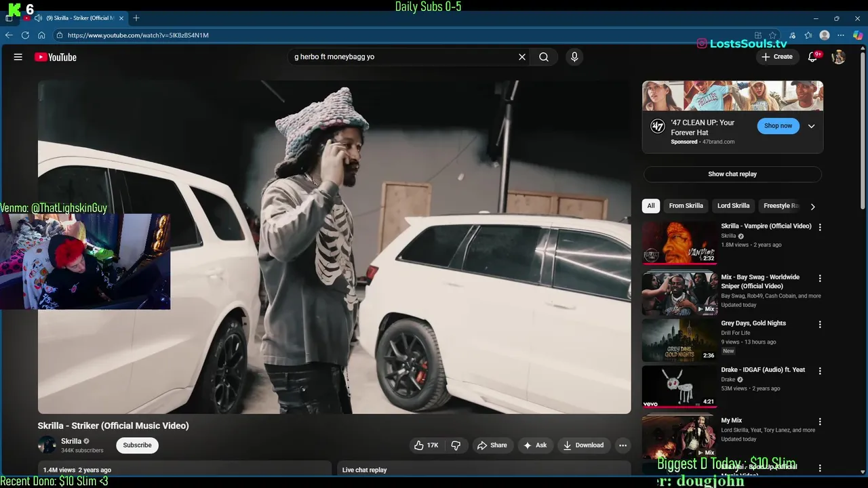This screenshot has height=488, width=868.
Task: Click the Ask button
Action: pos(535,445)
